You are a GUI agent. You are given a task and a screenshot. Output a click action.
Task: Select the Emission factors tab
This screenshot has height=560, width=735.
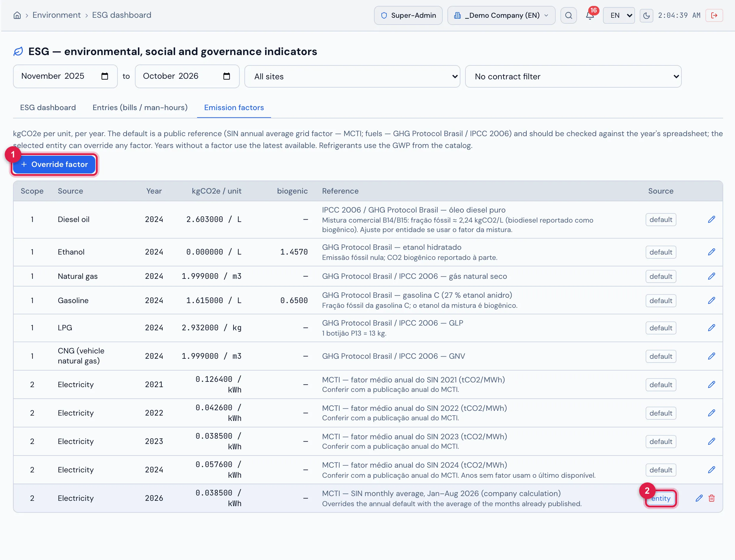point(234,107)
